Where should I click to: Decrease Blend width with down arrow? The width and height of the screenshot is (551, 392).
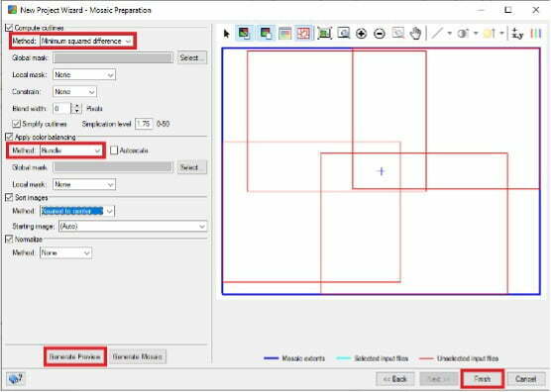76,111
